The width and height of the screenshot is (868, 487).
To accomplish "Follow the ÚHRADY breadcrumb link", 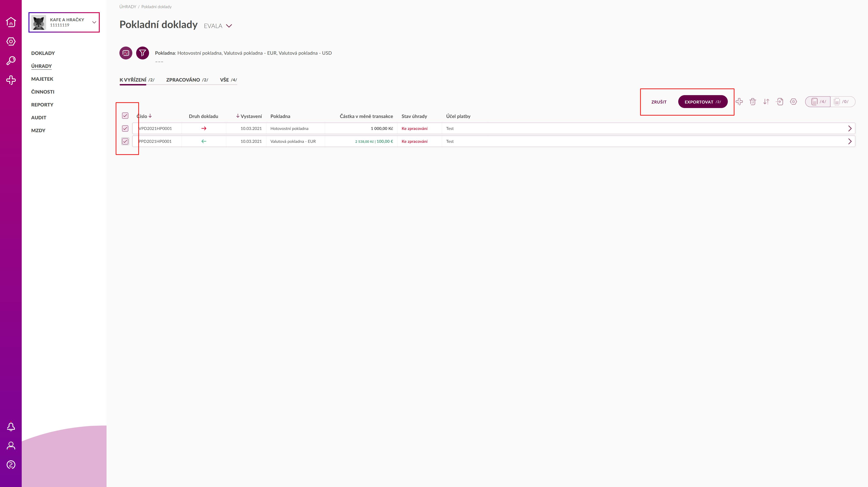I will [128, 7].
